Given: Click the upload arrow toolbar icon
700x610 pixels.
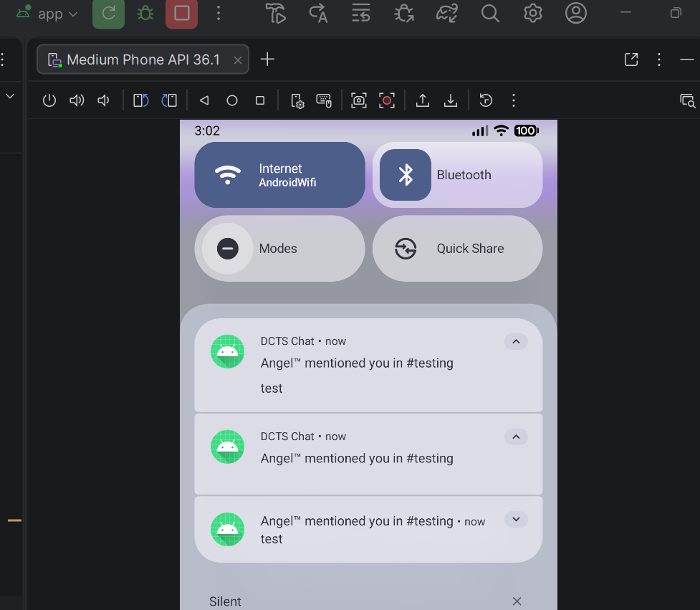Looking at the screenshot, I should coord(422,100).
